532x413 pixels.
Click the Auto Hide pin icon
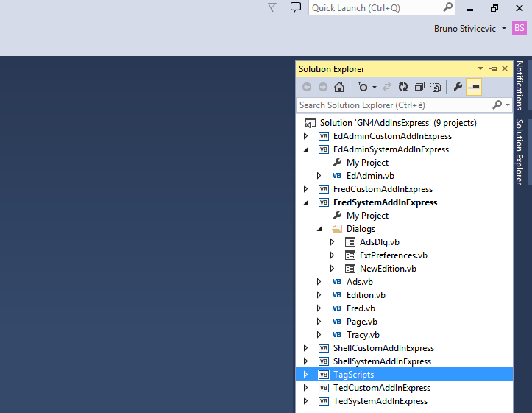[x=493, y=69]
